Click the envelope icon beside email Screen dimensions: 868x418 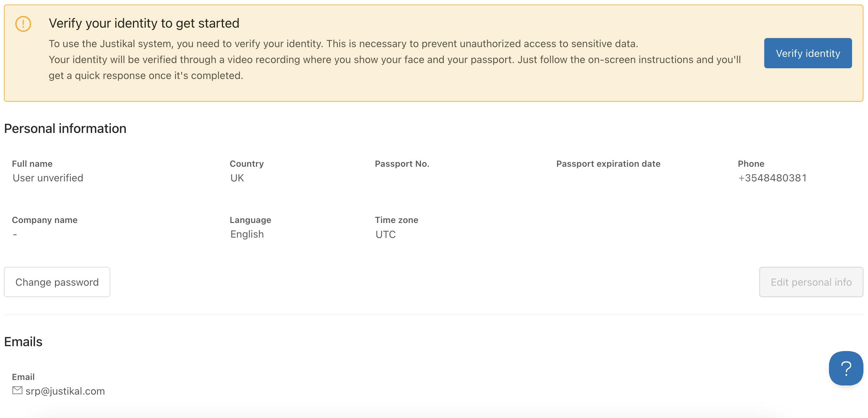click(x=17, y=390)
